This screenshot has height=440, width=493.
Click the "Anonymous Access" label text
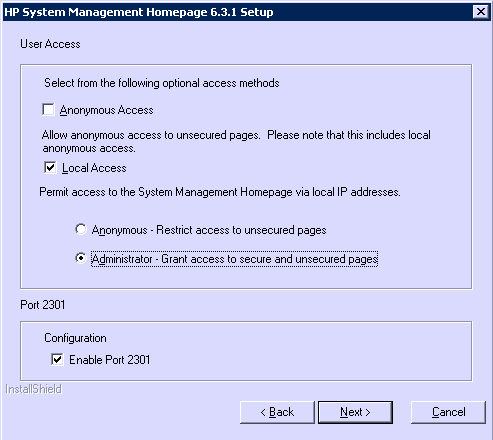point(106,110)
